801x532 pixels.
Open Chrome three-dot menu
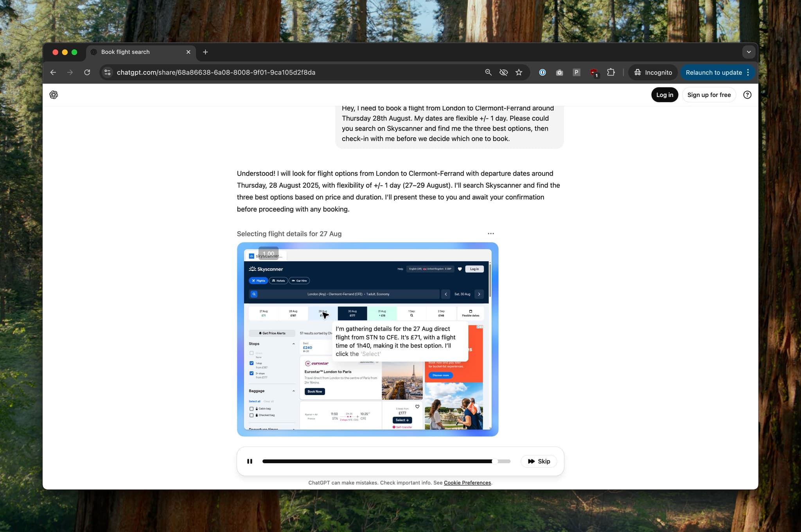pyautogui.click(x=748, y=72)
